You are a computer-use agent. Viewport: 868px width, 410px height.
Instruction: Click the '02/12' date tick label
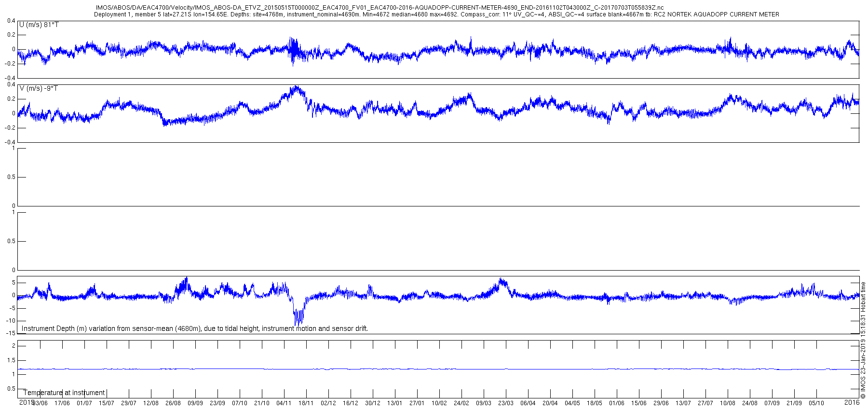coord(328,403)
